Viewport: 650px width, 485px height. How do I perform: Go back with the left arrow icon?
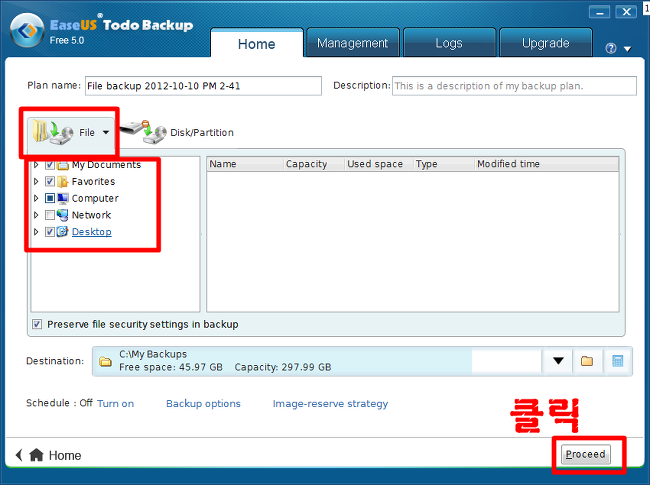19,455
